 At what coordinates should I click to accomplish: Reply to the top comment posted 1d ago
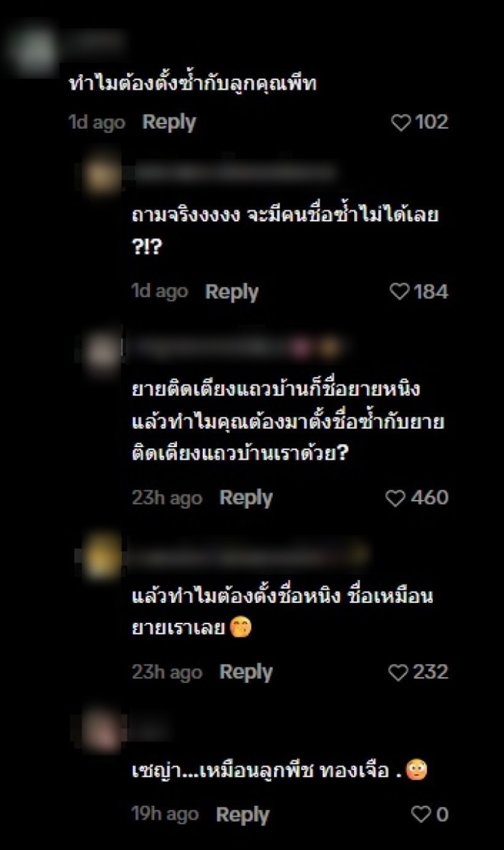click(169, 122)
